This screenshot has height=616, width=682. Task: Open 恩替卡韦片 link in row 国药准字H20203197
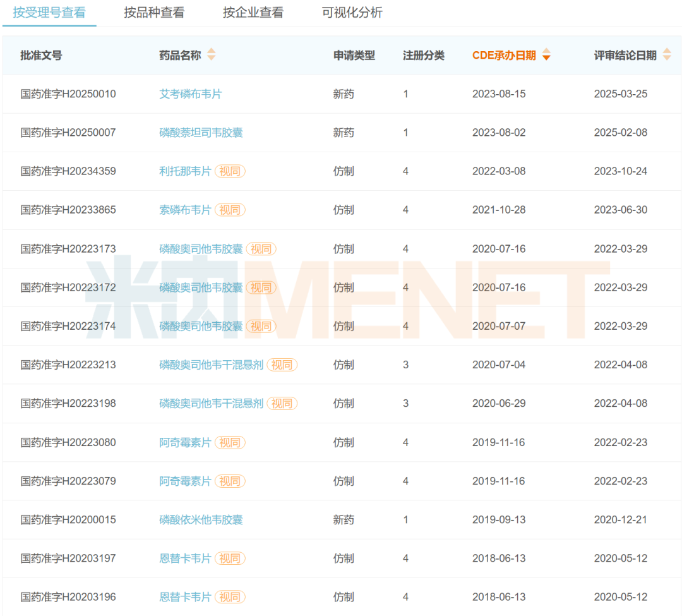tap(185, 559)
